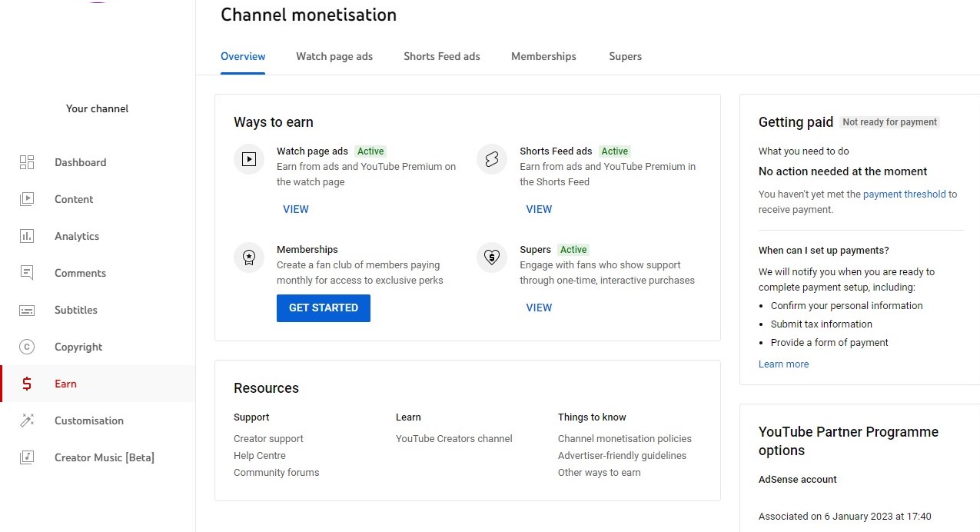Click the Customisation magic wand icon
The height and width of the screenshot is (532, 980).
click(27, 421)
